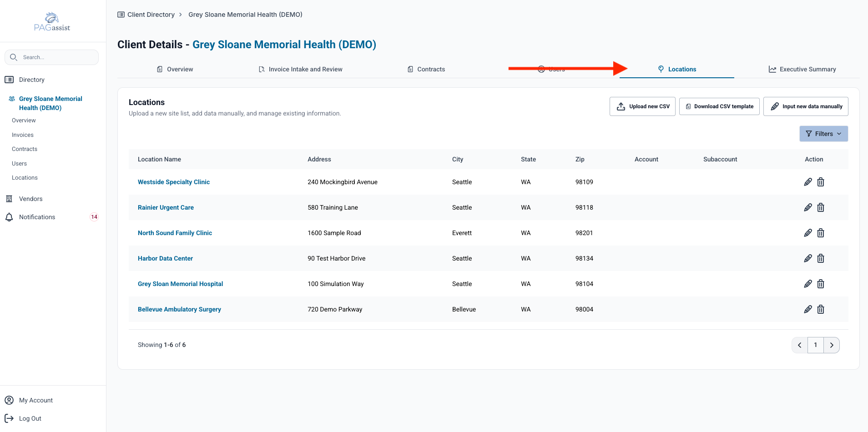The image size is (868, 432).
Task: Open Harbor Data Center link
Action: (x=165, y=258)
